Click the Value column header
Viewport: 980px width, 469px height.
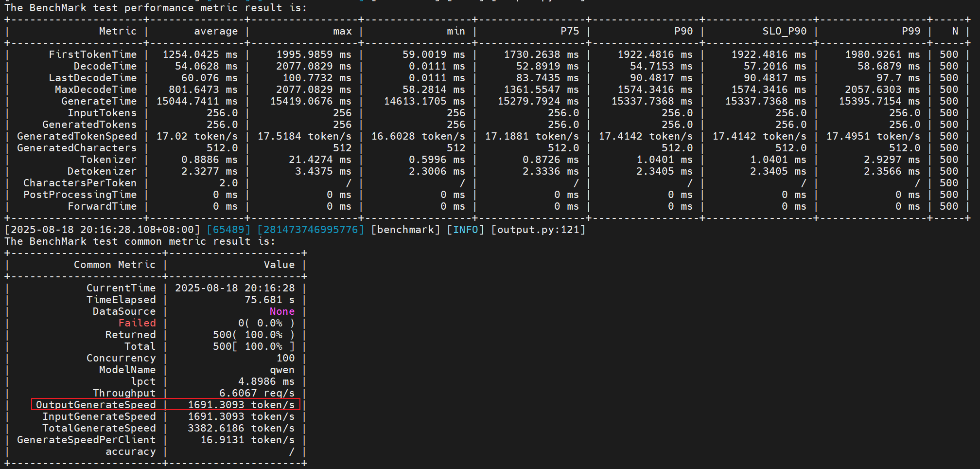pyautogui.click(x=279, y=265)
